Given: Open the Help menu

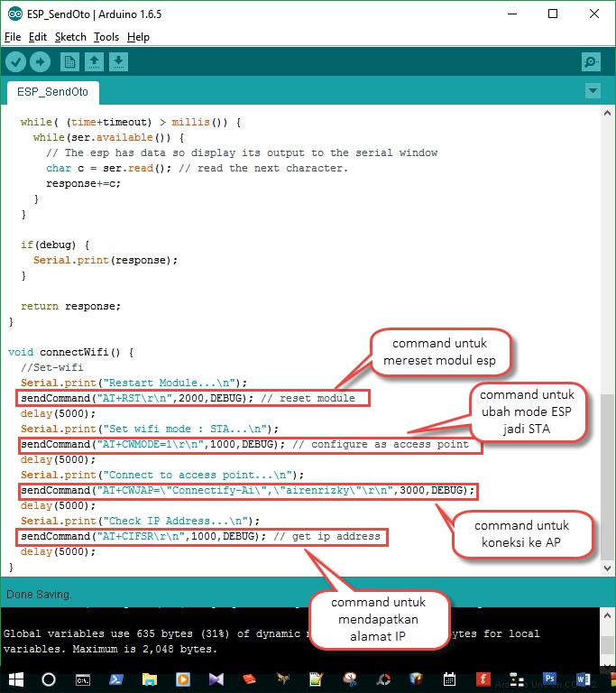Looking at the screenshot, I should click(x=138, y=37).
